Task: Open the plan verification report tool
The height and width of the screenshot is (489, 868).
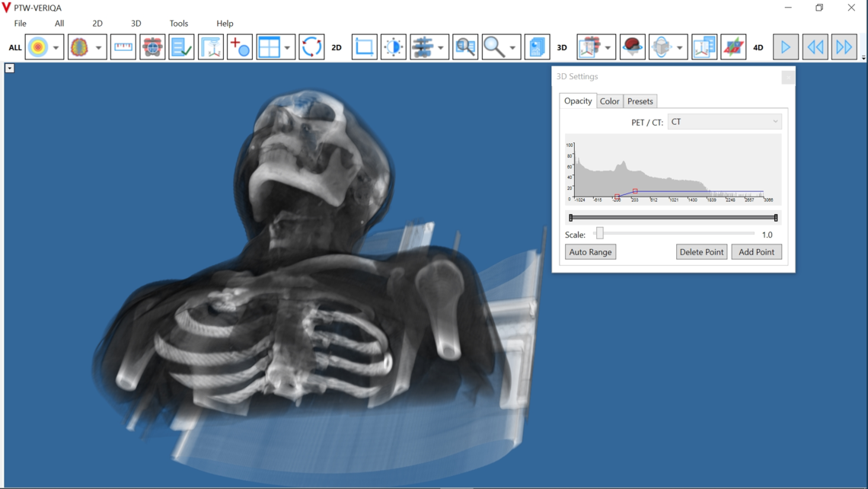Action: coord(181,46)
